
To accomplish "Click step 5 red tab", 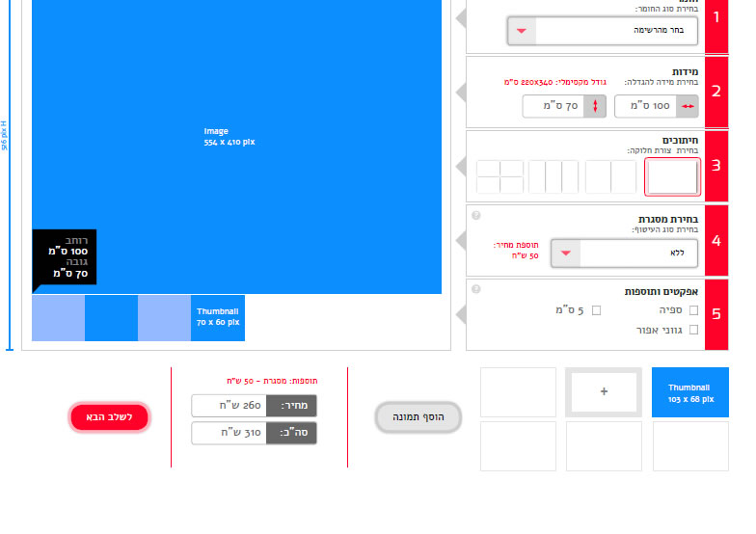I will pyautogui.click(x=716, y=314).
